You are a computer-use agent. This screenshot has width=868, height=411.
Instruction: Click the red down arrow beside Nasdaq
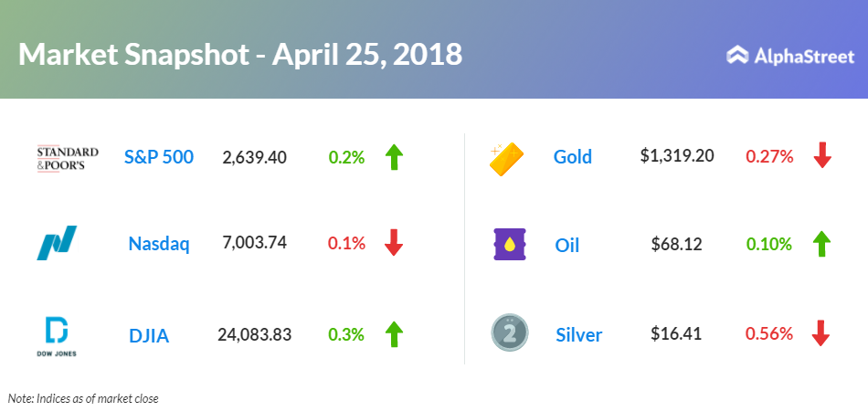394,244
